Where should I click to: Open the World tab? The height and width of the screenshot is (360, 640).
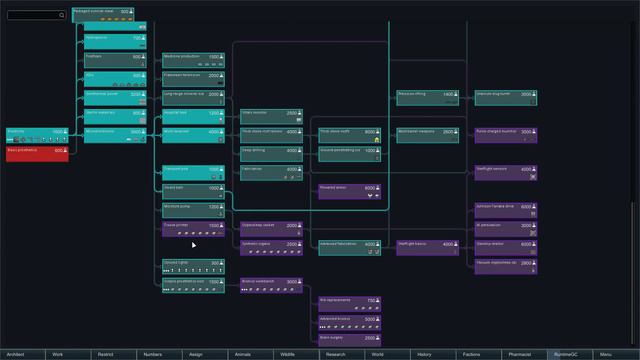(x=388, y=355)
